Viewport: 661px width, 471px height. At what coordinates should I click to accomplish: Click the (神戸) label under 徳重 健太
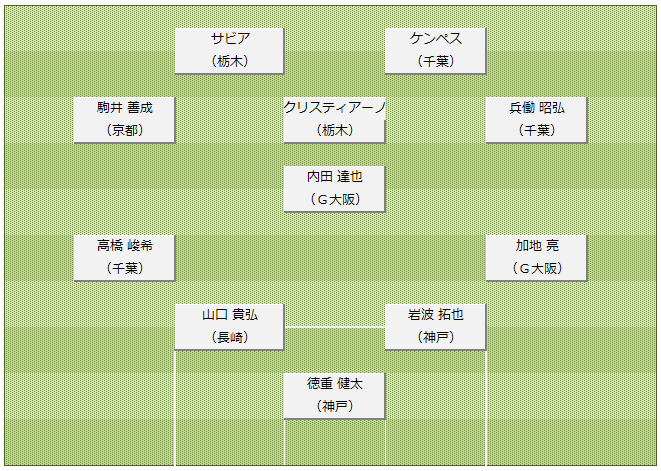[x=335, y=406]
